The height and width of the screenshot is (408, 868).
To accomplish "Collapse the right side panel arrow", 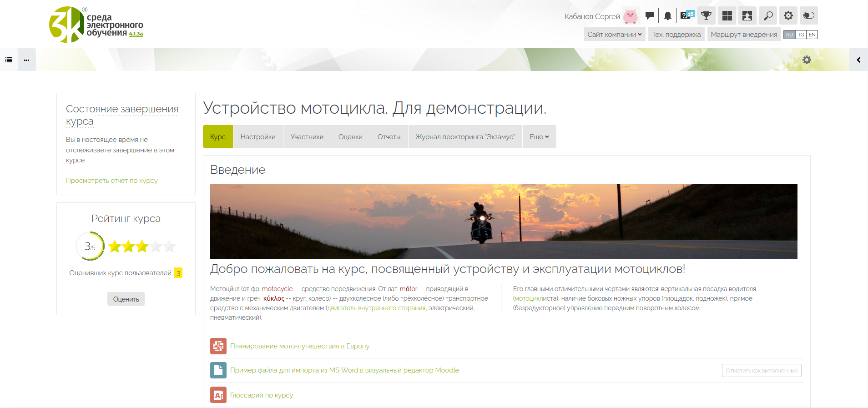I will (858, 60).
